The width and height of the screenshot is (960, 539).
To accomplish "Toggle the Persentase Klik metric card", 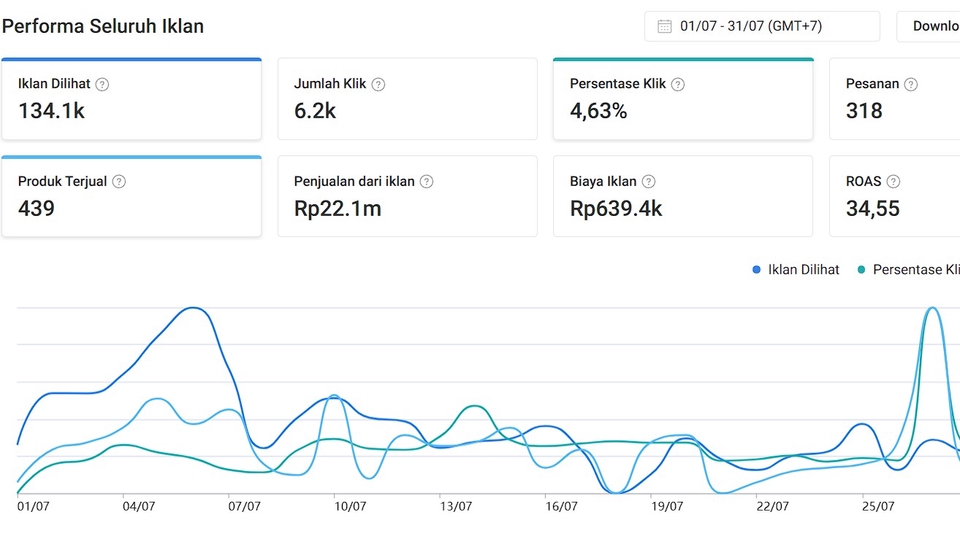I will click(683, 99).
